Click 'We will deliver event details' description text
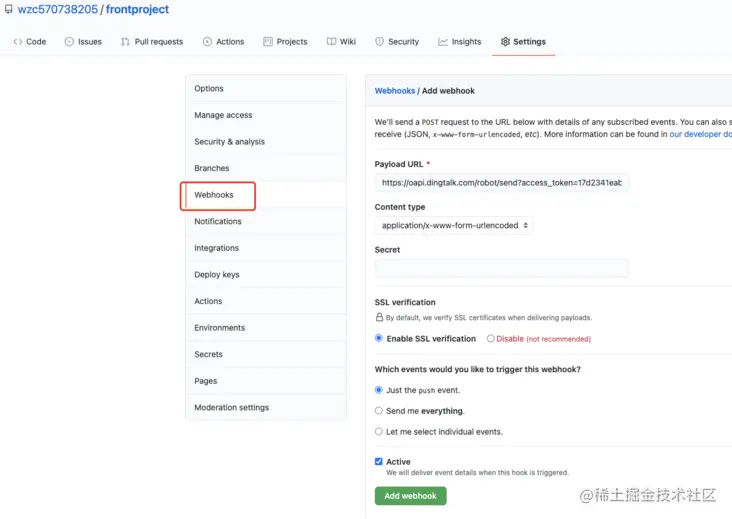Screen dimensions: 732x519 (477, 473)
